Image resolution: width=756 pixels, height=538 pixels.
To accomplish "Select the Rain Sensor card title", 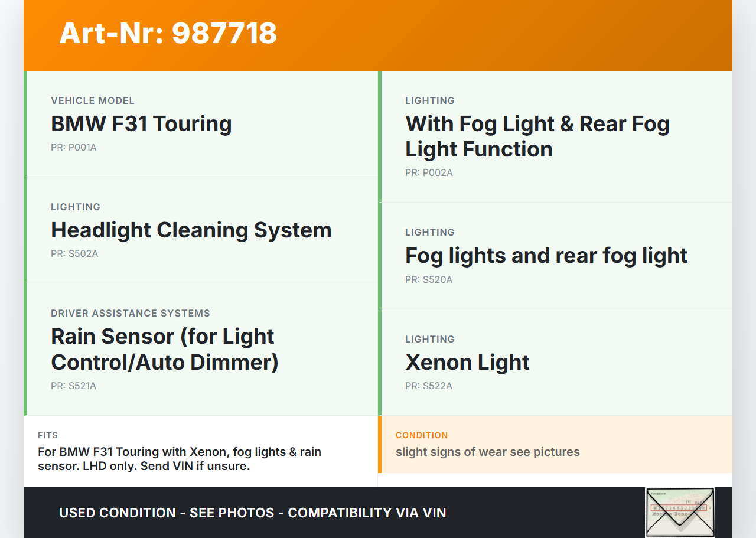I will (165, 349).
